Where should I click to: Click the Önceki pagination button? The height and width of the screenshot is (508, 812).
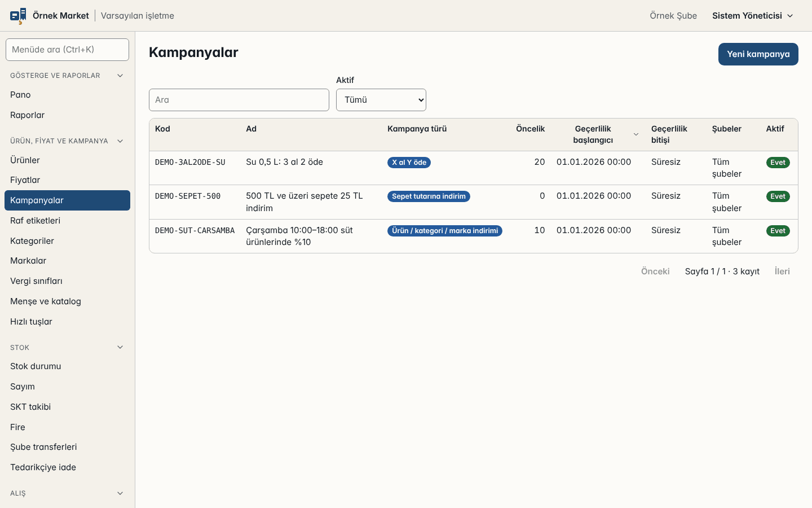[x=655, y=271]
